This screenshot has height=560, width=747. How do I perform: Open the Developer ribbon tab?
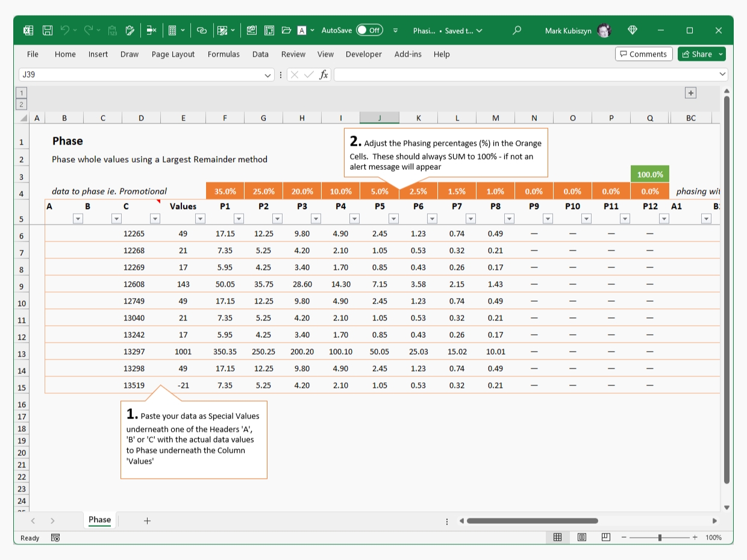363,54
